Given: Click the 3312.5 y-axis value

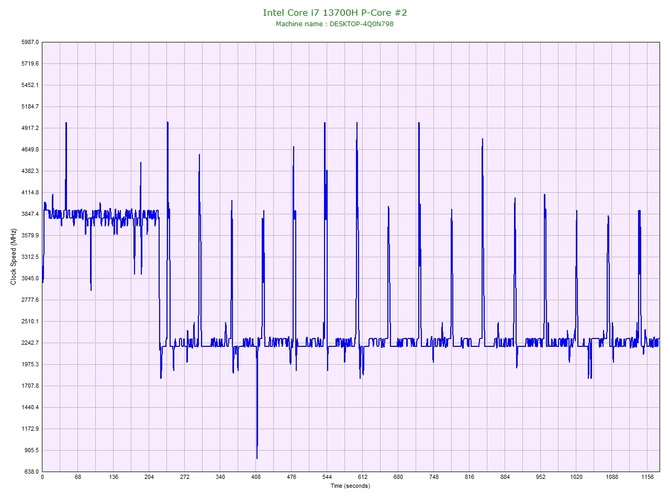Looking at the screenshot, I should coord(30,257).
